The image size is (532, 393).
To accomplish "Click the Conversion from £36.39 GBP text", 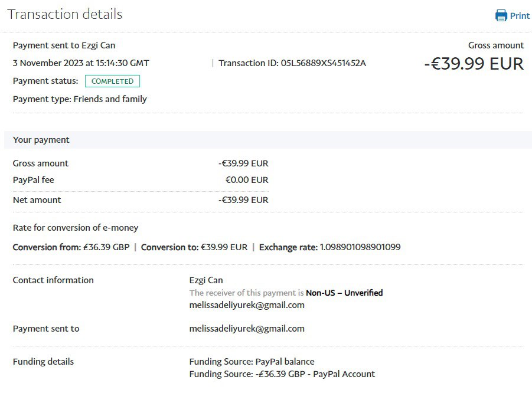I will [71, 247].
